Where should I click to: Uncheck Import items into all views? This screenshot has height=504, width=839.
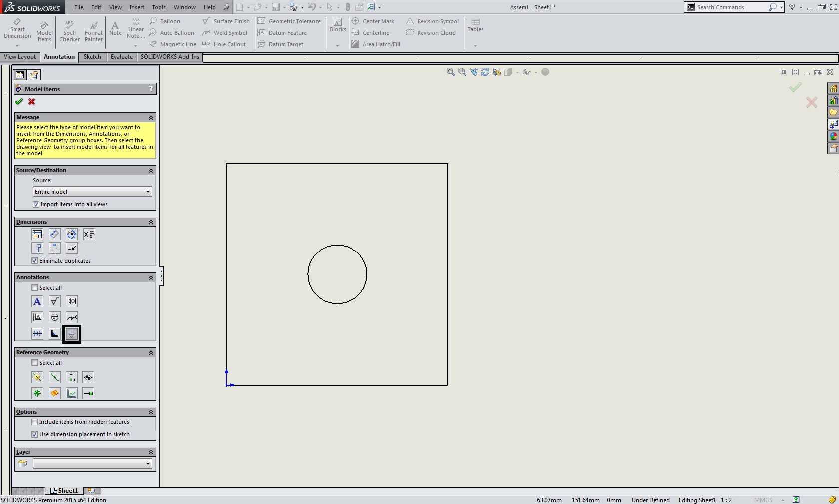[x=36, y=204]
